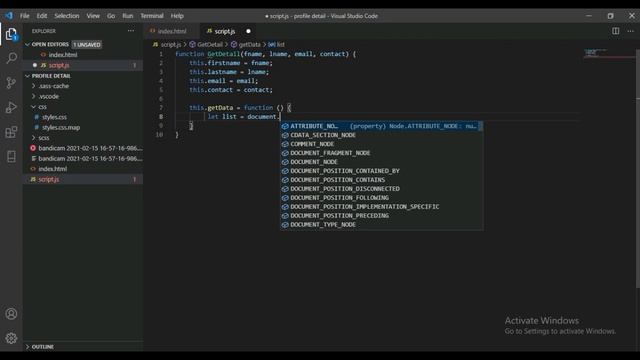
Task: Click getData in the breadcrumb
Action: tap(249, 44)
